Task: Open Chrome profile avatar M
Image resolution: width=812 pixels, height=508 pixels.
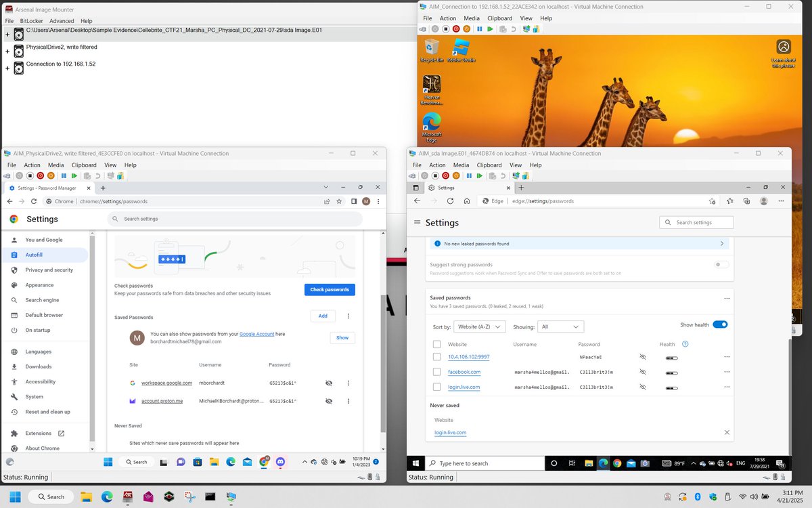Action: pyautogui.click(x=366, y=201)
